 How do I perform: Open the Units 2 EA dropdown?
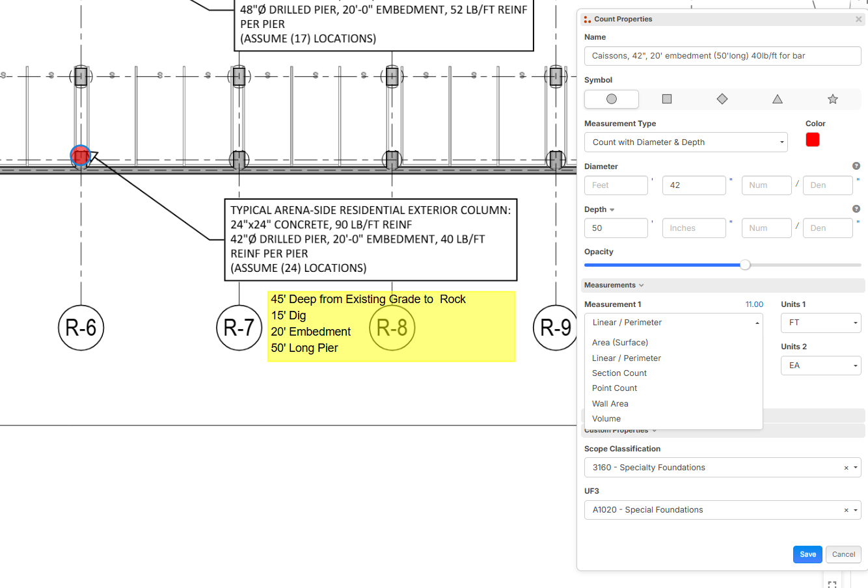coord(821,366)
